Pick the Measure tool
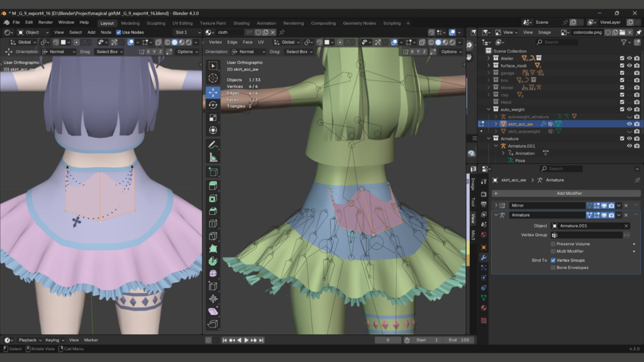This screenshot has width=644, height=362. tap(213, 158)
